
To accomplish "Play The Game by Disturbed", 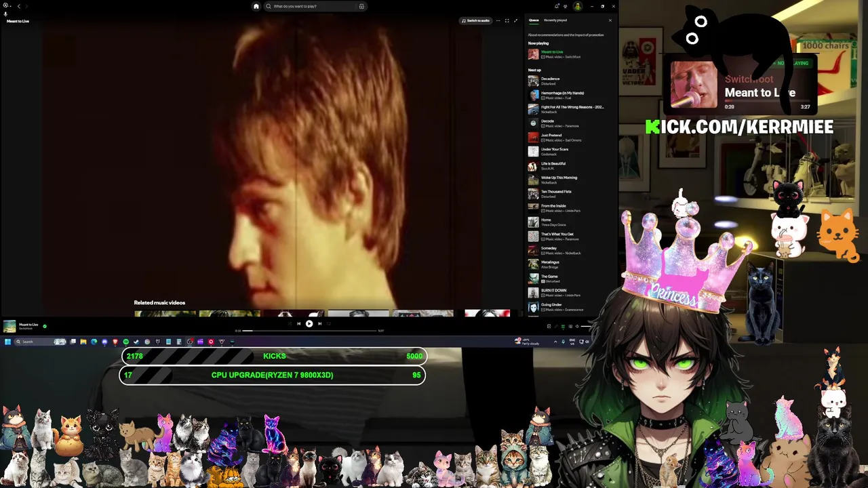I will [568, 279].
